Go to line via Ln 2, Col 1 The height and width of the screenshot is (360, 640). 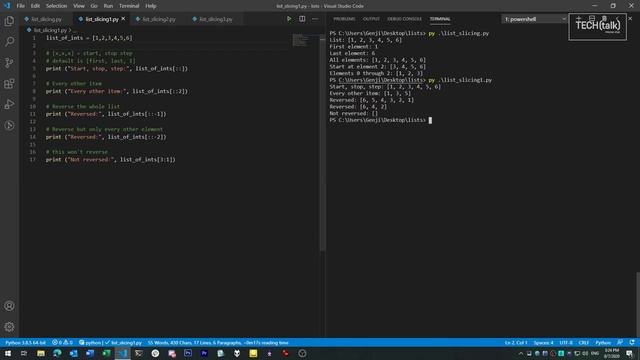[x=516, y=342]
